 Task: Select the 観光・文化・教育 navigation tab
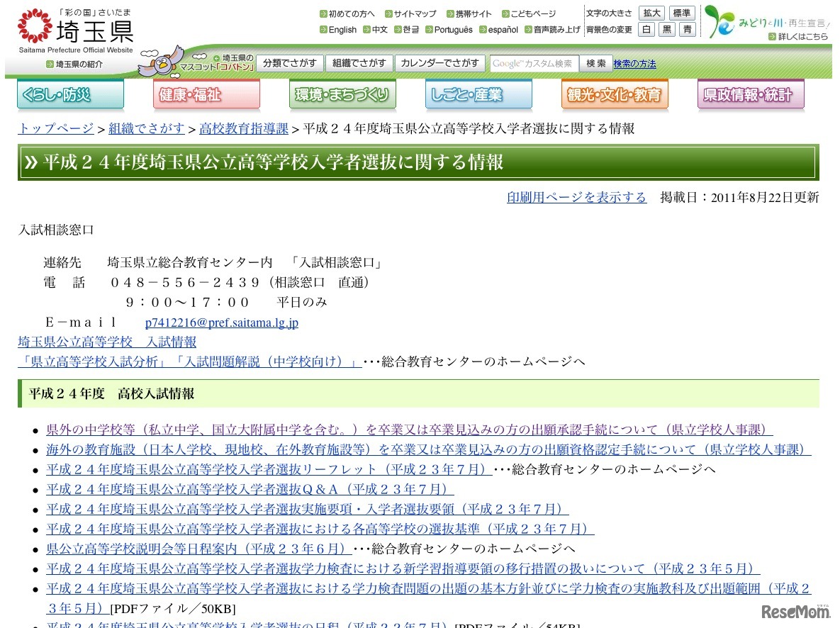(x=614, y=93)
